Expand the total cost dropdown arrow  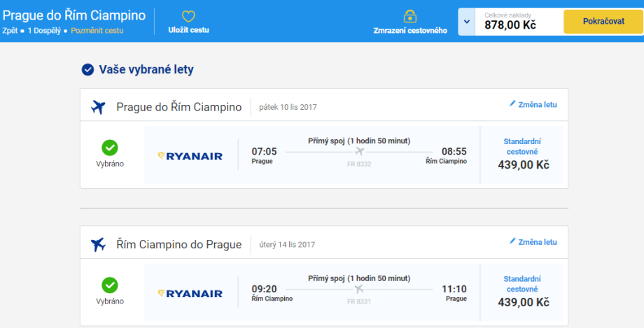coord(467,21)
